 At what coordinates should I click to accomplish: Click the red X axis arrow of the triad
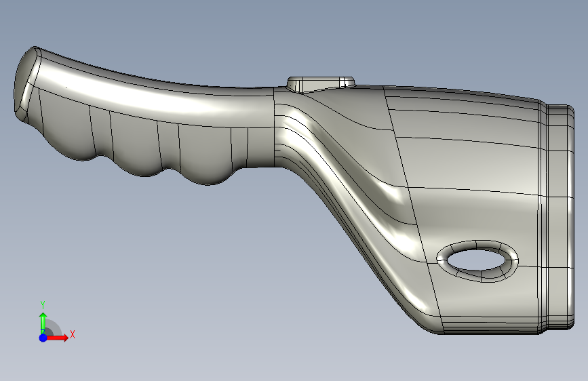(57, 338)
